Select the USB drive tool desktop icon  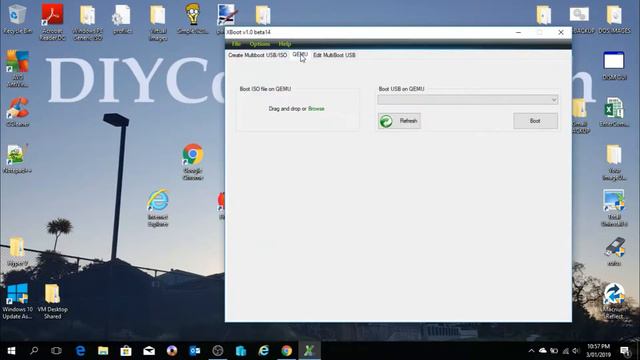pos(614,251)
